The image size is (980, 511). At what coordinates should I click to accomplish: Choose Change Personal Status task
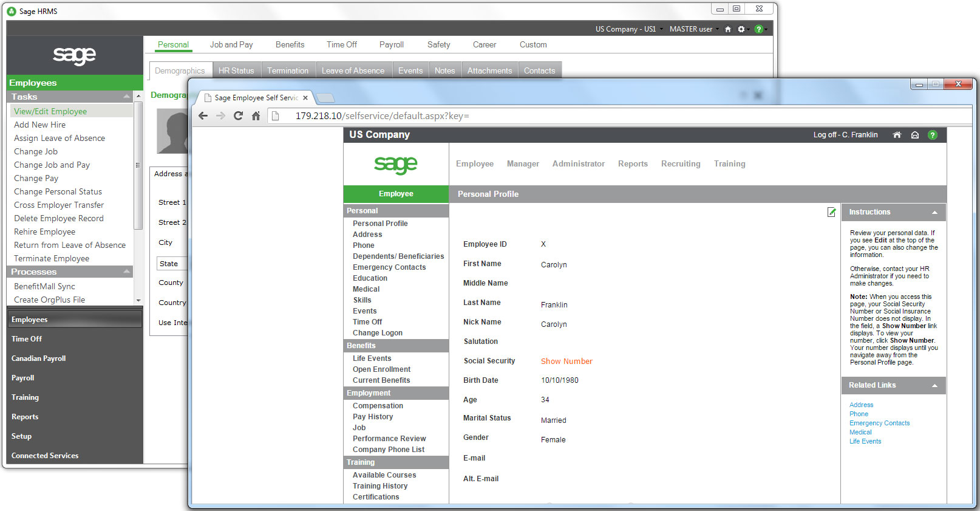58,191
